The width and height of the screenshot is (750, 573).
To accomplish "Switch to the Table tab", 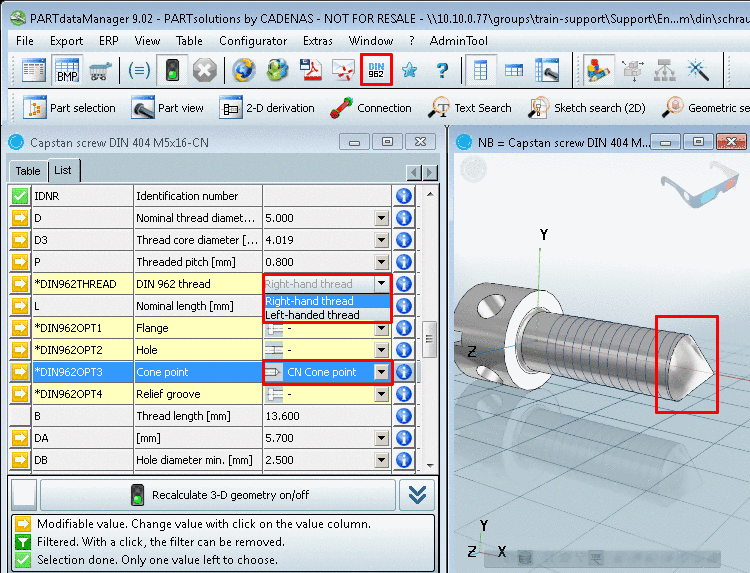I will tap(28, 171).
